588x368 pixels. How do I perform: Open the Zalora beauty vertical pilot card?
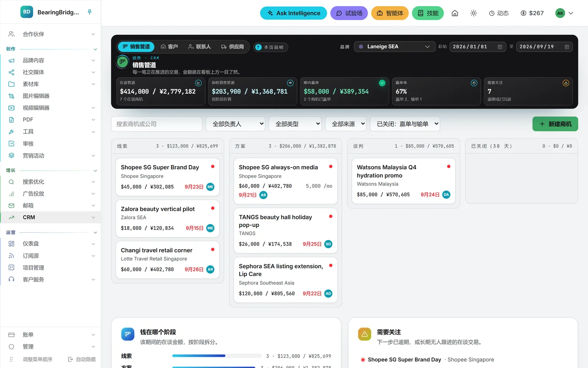[168, 218]
